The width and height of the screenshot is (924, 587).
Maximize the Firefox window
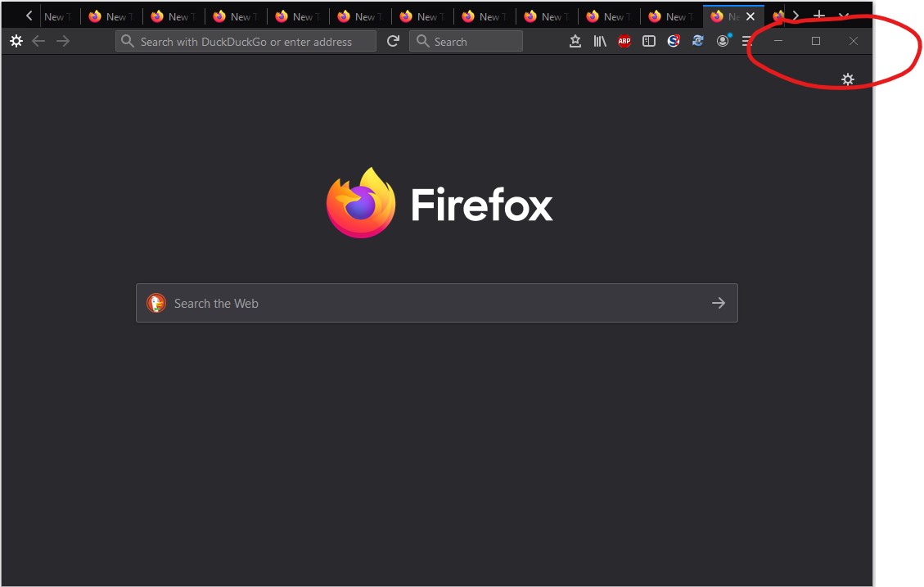[816, 41]
